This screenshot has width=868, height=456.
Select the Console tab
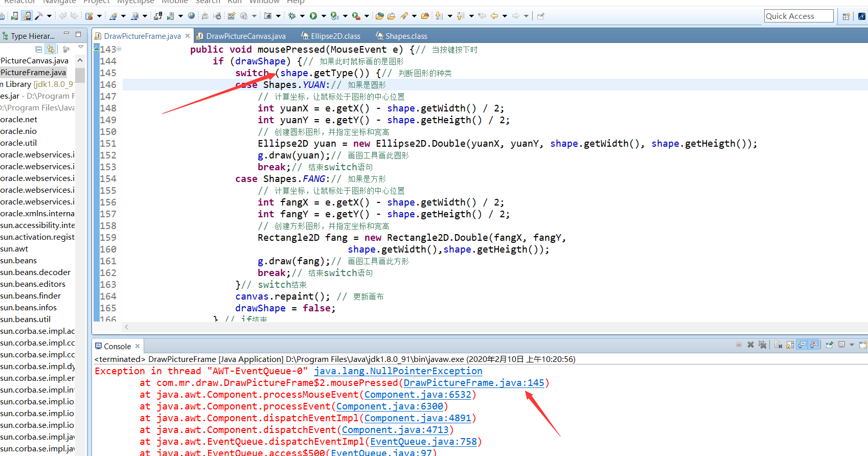coord(117,346)
